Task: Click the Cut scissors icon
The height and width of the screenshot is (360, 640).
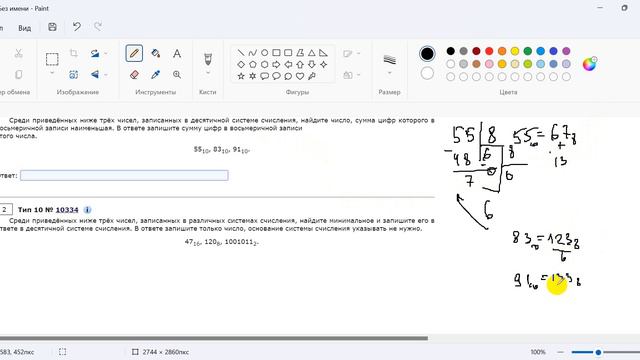Action: point(18,53)
